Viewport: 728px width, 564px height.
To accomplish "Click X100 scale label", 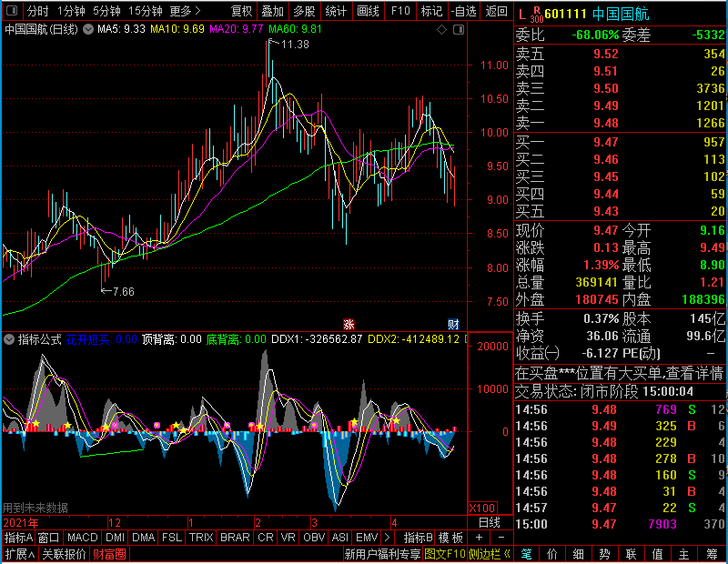I will tap(482, 508).
